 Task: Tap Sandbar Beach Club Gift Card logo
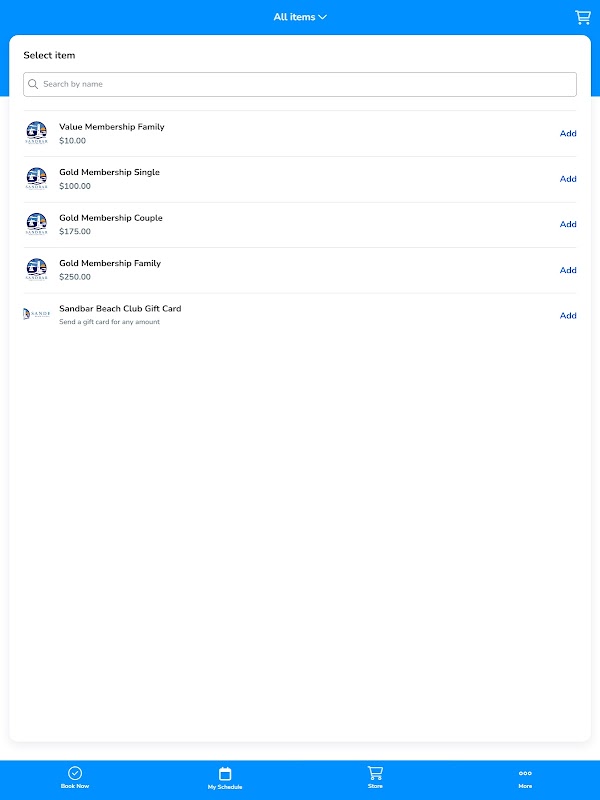36,314
